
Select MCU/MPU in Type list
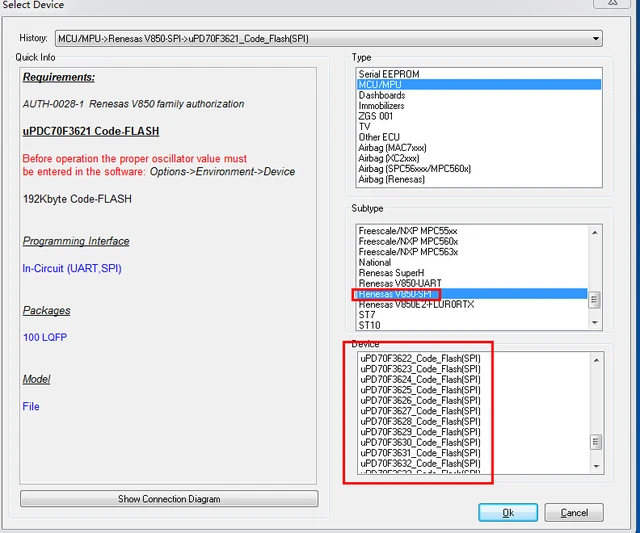click(479, 84)
